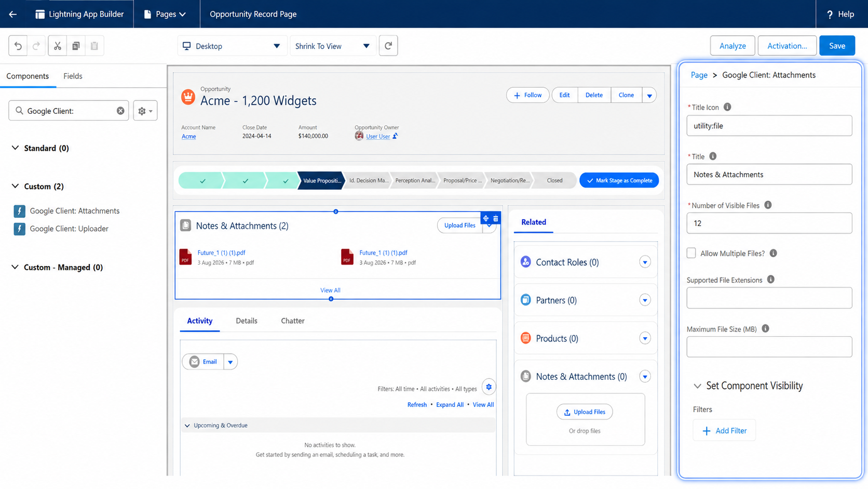Click the first Future_1 PDF file icon
This screenshot has height=489, width=868.
coord(185,257)
